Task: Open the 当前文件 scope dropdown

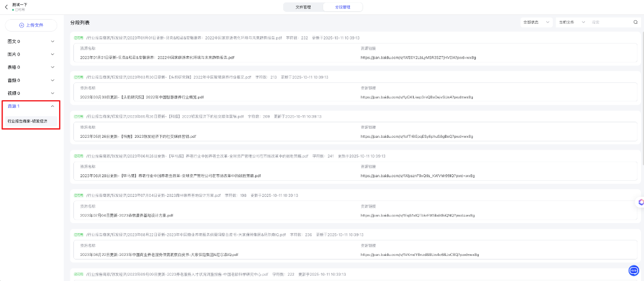Action: 571,22
